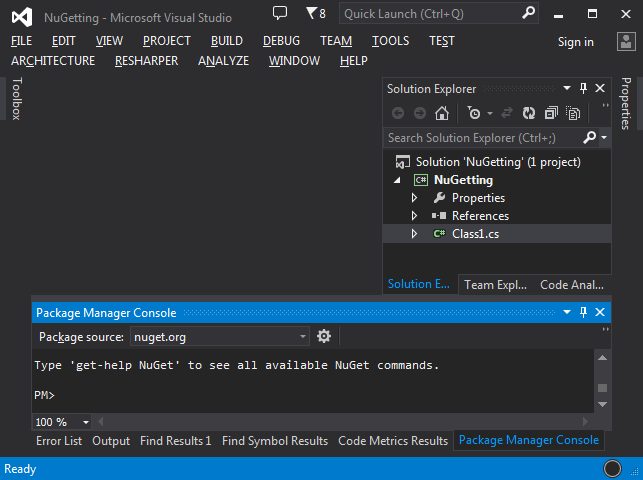Click the Visual Studio logo icon
Screen dimensions: 643x480
tap(22, 17)
